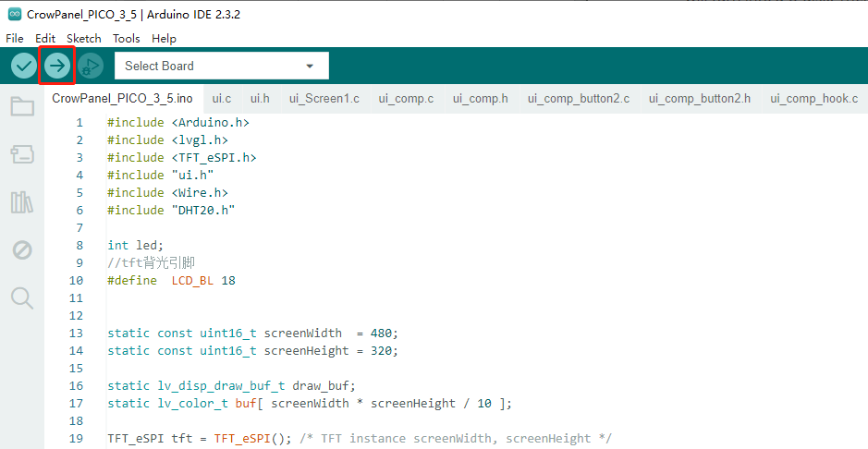Screen dimensions: 868x449
Task: Open the Help menu
Action: tap(164, 38)
